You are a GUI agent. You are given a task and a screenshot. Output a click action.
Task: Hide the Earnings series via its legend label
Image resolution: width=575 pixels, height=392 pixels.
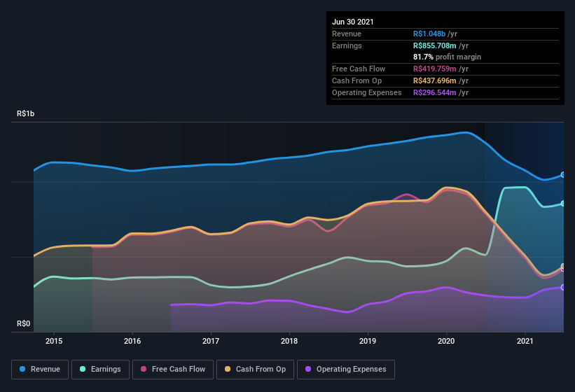click(105, 369)
